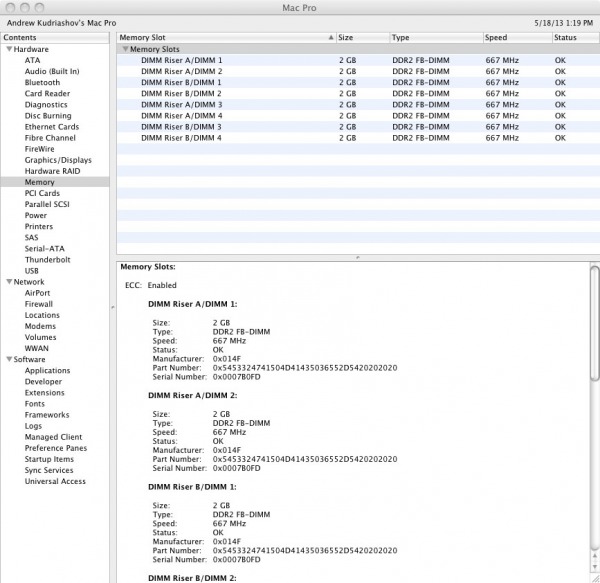This screenshot has width=600, height=583.
Task: Open Power information
Action: (x=36, y=215)
